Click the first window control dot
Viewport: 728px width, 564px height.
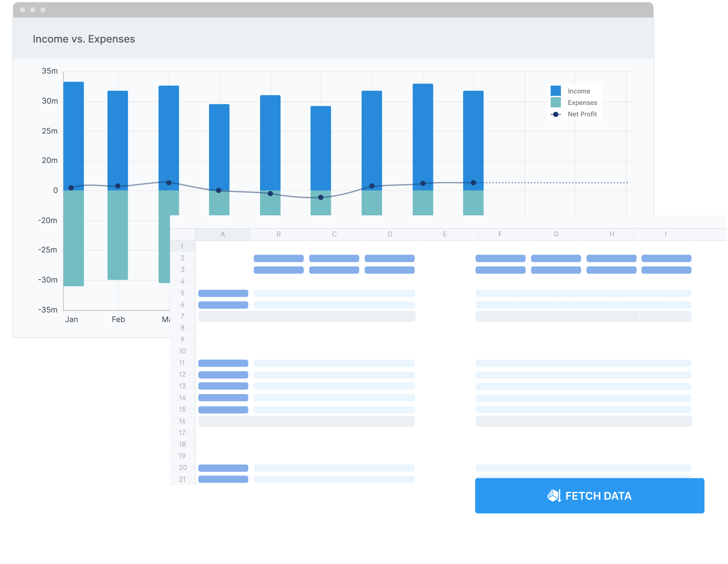click(23, 10)
